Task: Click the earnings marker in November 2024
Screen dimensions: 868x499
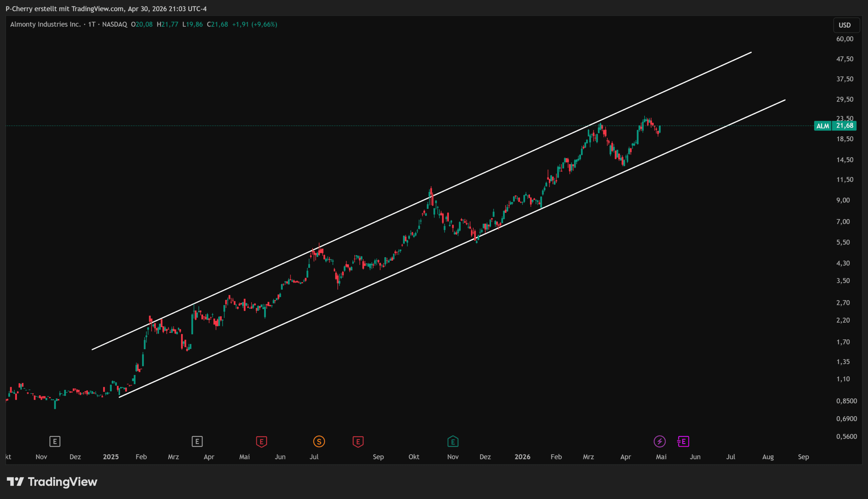Action: coord(55,441)
